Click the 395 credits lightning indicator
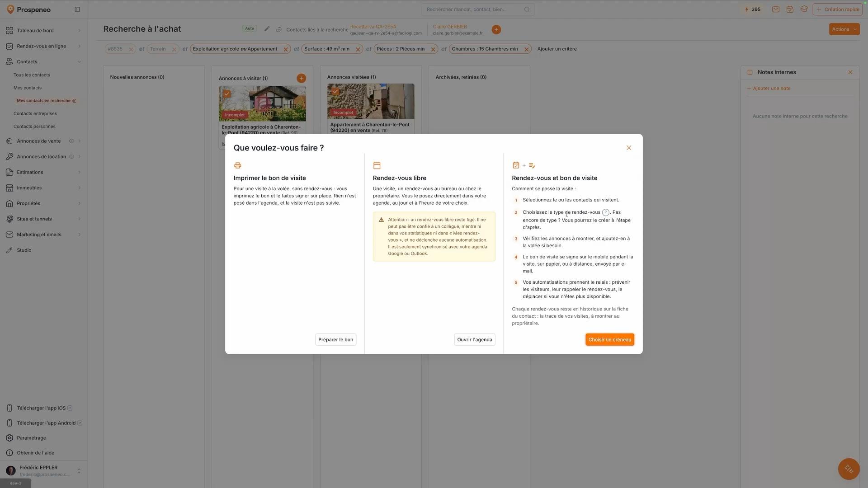This screenshot has width=868, height=488. click(x=752, y=9)
